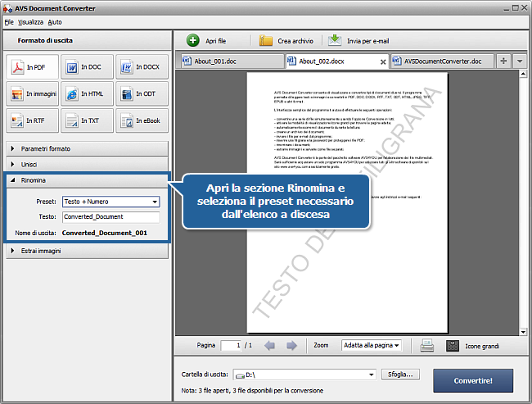Pick the In RTF output format
This screenshot has height=404, width=532.
[x=32, y=120]
